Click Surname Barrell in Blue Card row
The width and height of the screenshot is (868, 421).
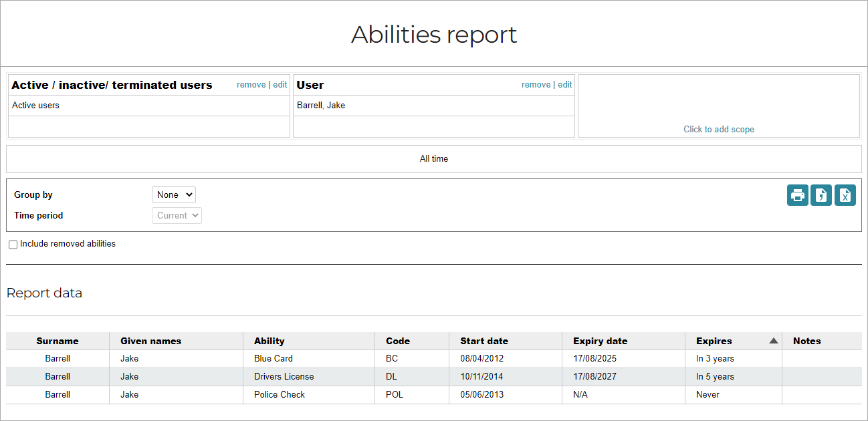pos(58,359)
